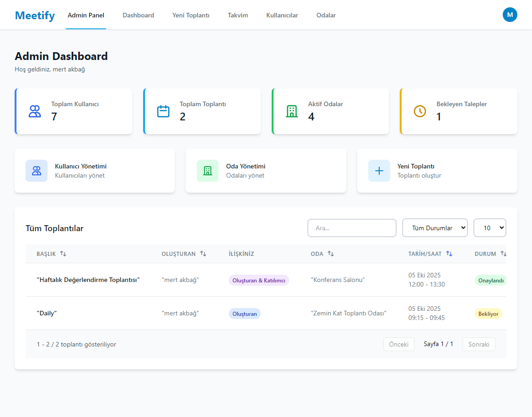The image size is (532, 417).
Task: Click inside the Ara search field
Action: coord(352,227)
